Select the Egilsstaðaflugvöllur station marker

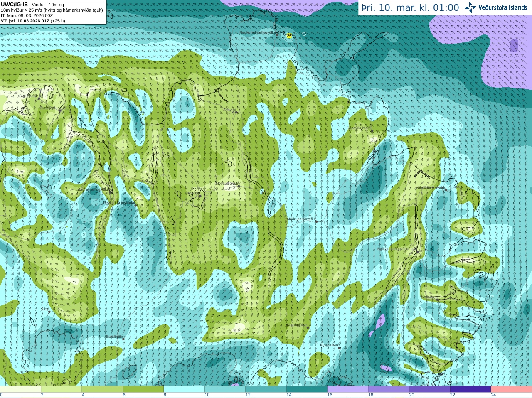click(x=417, y=252)
